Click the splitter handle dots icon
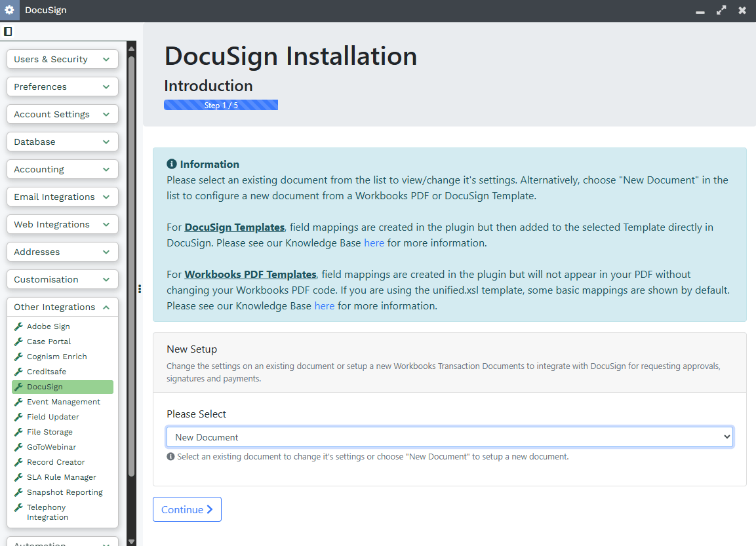Screen dimensions: 756x546 (x=140, y=288)
